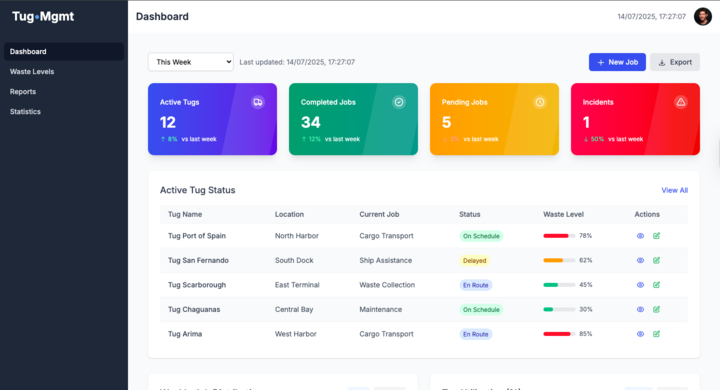The width and height of the screenshot is (720, 390).
Task: Click the truck icon on Active Tugs card
Action: [258, 102]
